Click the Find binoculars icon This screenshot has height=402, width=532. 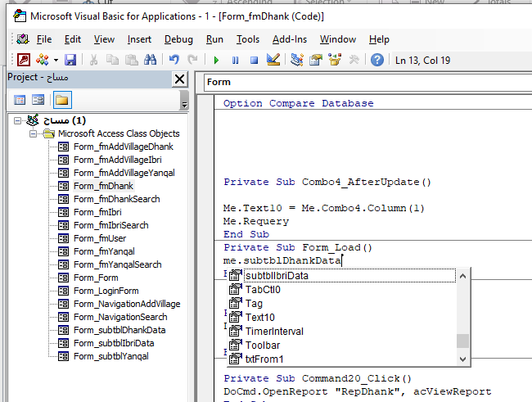pos(151,60)
